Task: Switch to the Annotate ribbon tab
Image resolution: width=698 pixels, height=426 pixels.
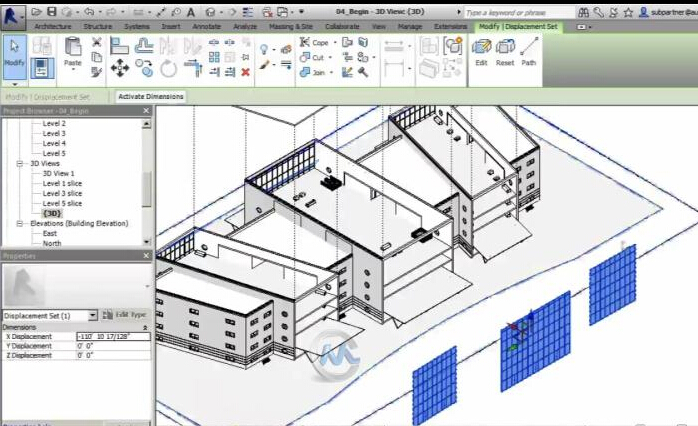Action: (x=206, y=26)
